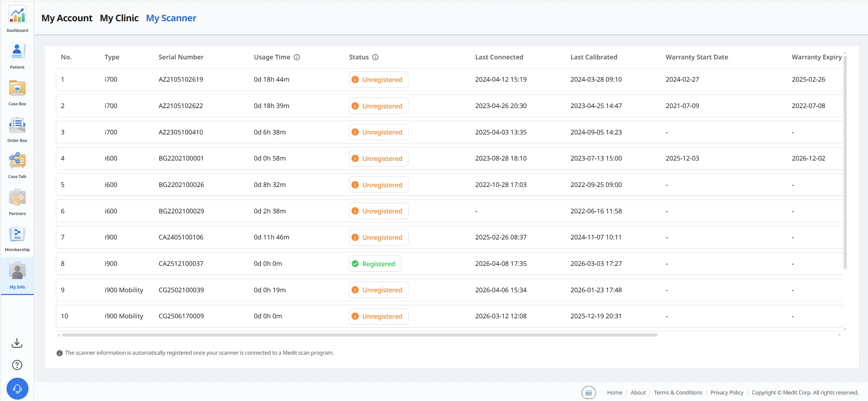Open the support headset chat button
Image resolution: width=868 pixels, height=401 pixels.
(x=17, y=389)
